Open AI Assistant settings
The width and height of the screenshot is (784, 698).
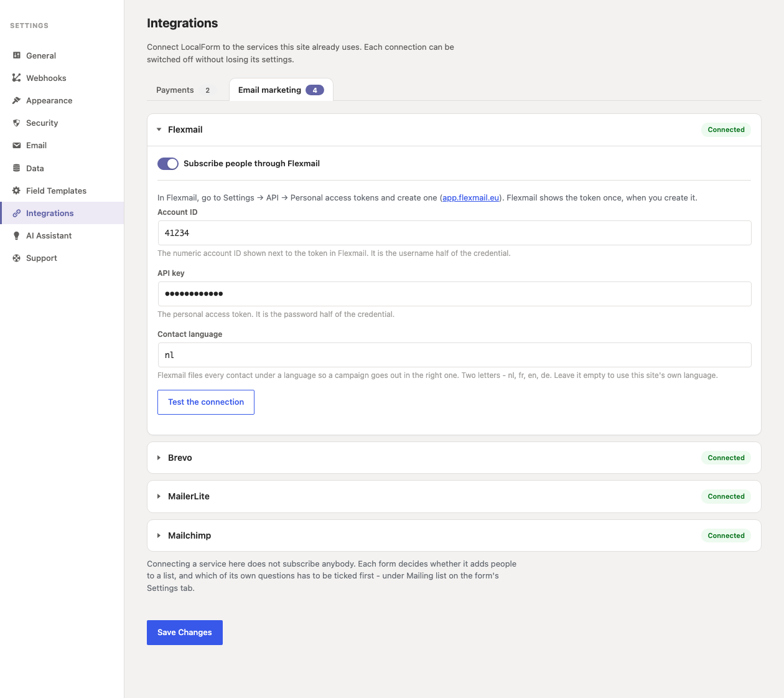pyautogui.click(x=62, y=235)
